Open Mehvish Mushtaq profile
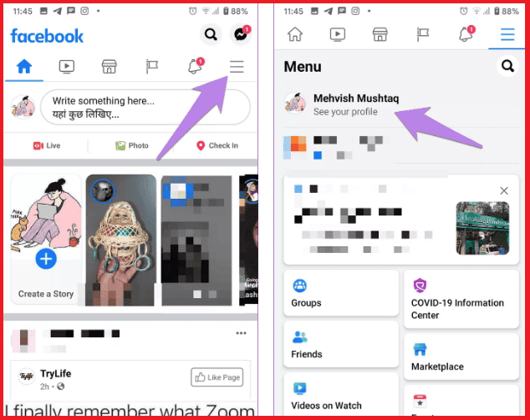This screenshot has height=420, width=530. click(x=356, y=99)
